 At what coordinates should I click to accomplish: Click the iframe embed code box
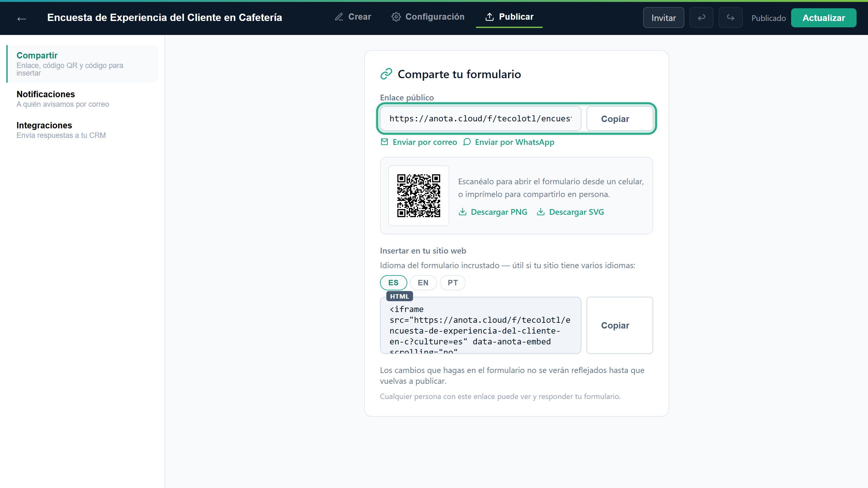click(x=480, y=325)
